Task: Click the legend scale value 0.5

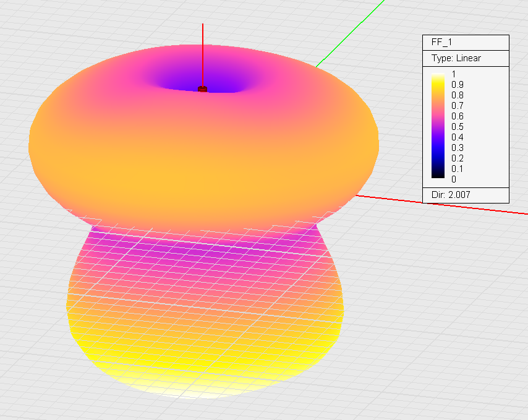Action: (x=458, y=126)
